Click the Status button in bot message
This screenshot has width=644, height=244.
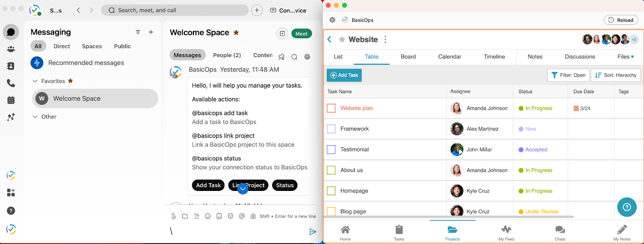[x=285, y=185]
